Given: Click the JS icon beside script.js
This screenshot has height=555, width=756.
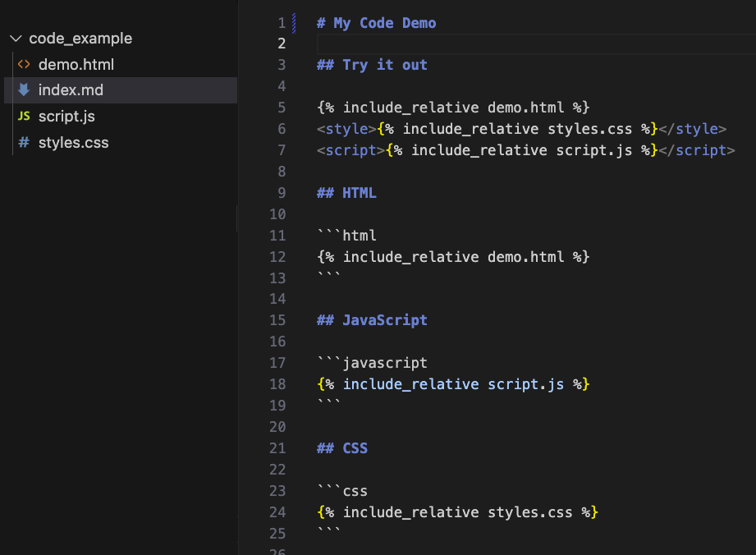Looking at the screenshot, I should click(24, 117).
